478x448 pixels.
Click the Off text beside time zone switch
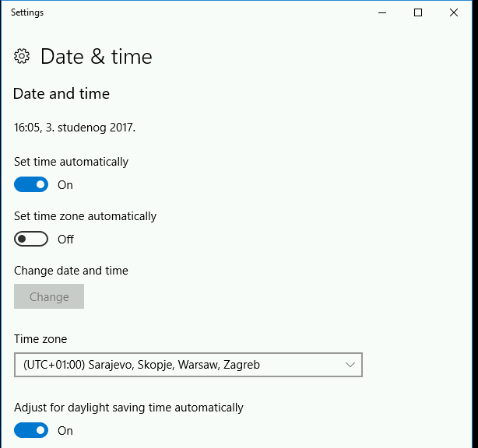pyautogui.click(x=65, y=240)
